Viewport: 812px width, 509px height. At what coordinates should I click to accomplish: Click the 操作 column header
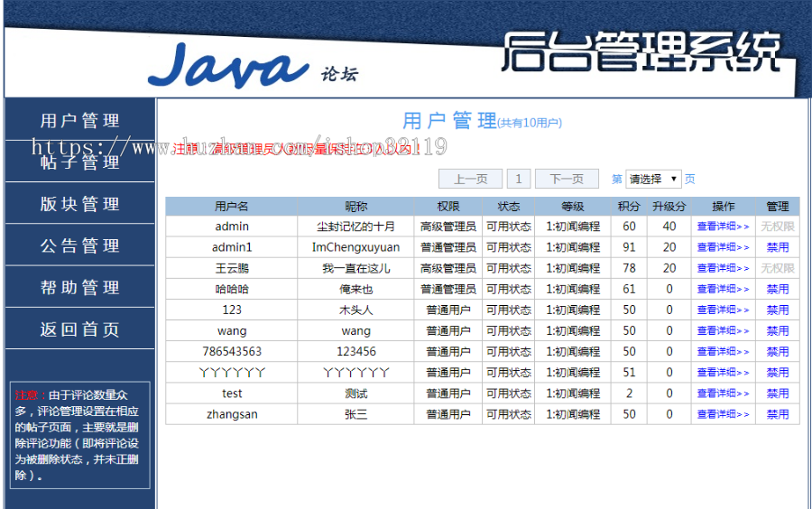pos(724,206)
